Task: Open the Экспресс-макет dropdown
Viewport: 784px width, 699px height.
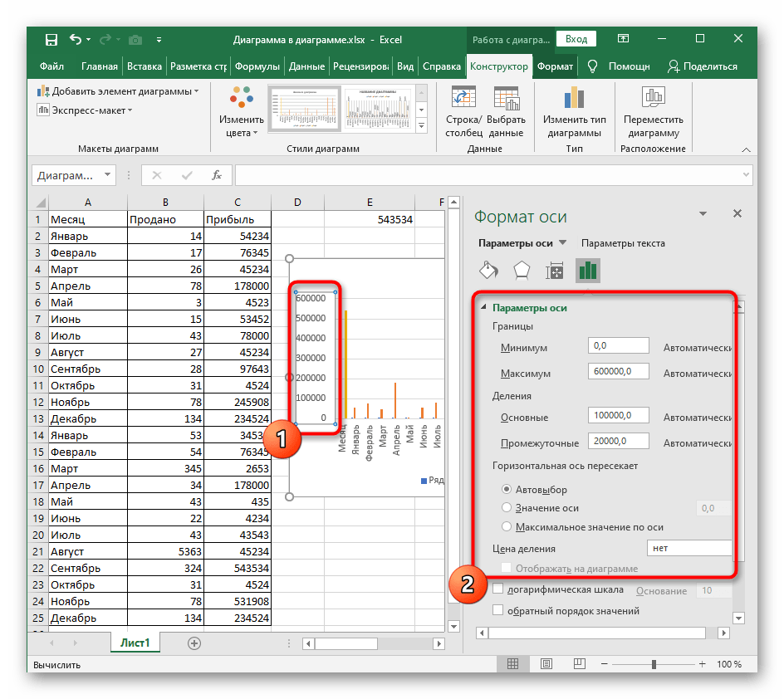Action: coord(85,110)
